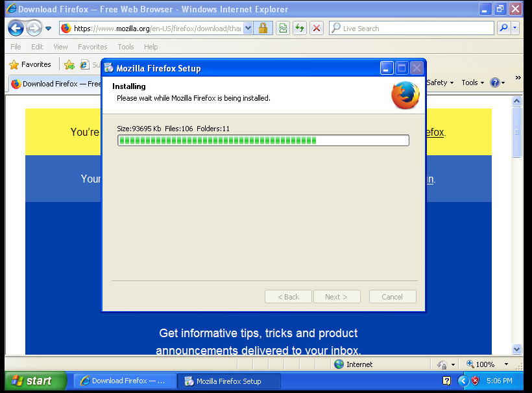Click the Internet zone globe icon
Viewport: 532px width, 393px height.
pyautogui.click(x=339, y=364)
